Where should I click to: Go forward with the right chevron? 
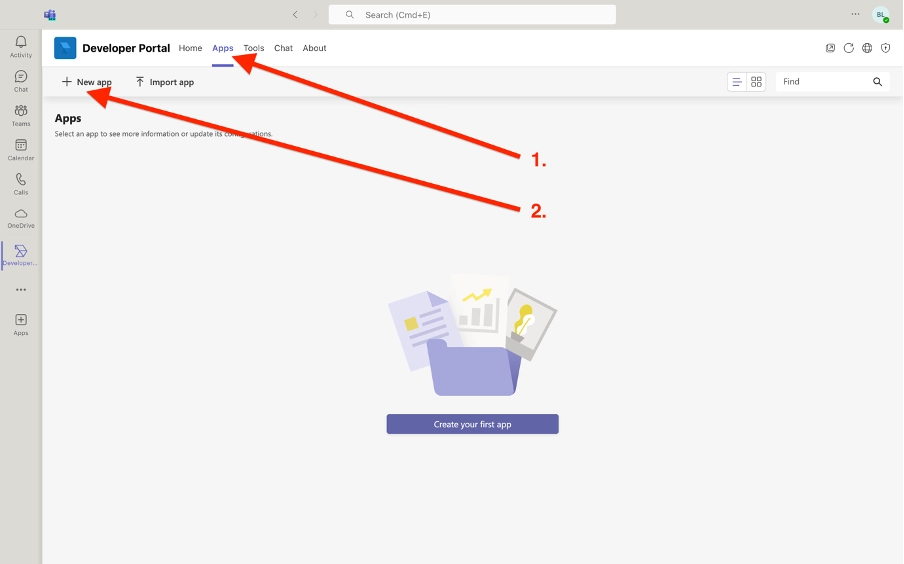click(315, 14)
